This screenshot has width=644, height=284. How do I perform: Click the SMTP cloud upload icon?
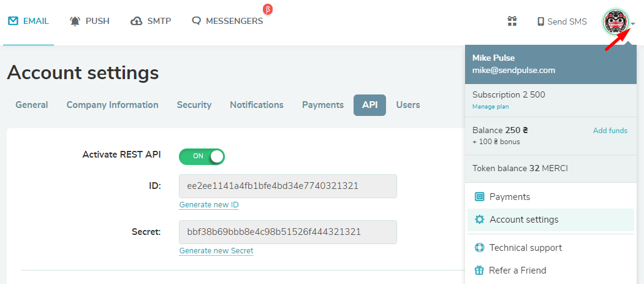(x=137, y=21)
